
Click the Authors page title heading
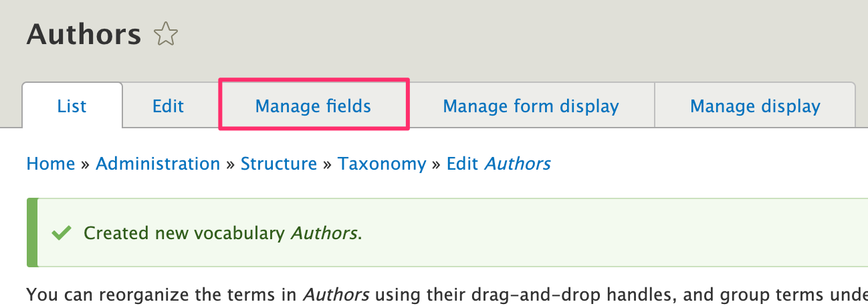click(x=84, y=34)
